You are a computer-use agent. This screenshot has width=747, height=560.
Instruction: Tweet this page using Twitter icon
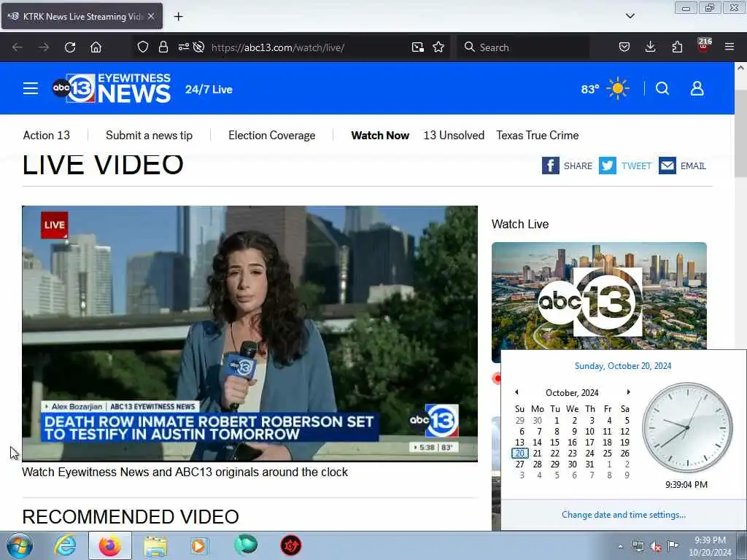pyautogui.click(x=608, y=166)
